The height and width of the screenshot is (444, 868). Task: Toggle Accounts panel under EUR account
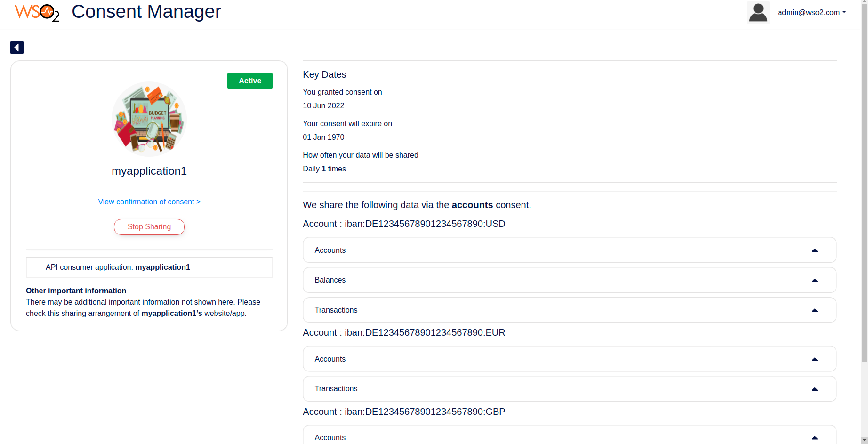coord(570,359)
